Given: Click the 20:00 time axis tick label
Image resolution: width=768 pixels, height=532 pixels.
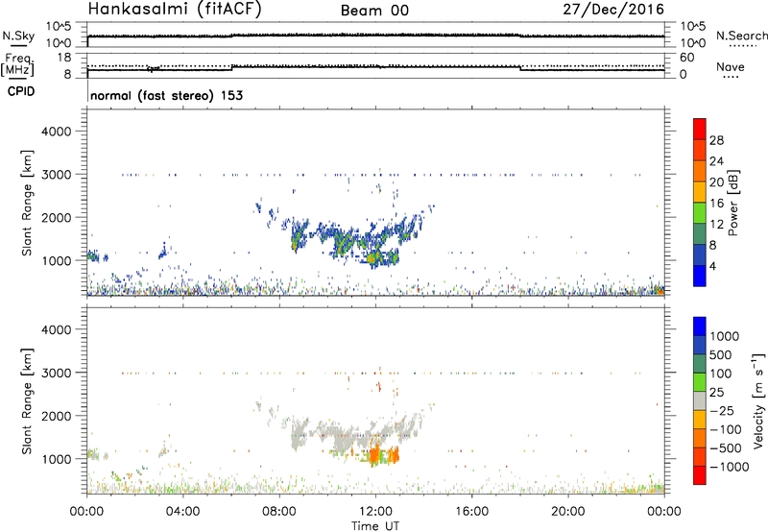Looking at the screenshot, I should 568,512.
